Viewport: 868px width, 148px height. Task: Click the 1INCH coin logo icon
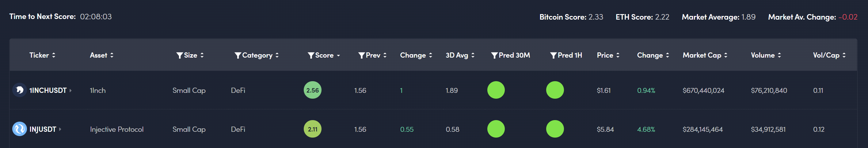click(20, 90)
